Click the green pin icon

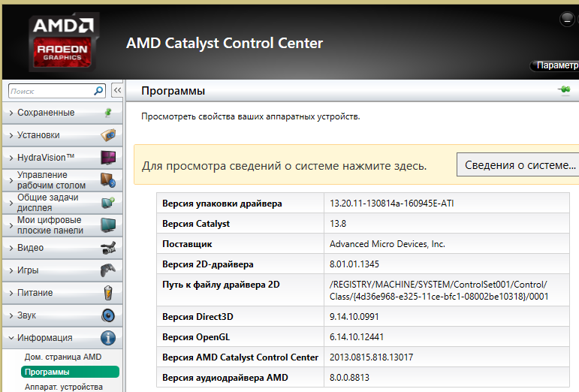tap(564, 91)
